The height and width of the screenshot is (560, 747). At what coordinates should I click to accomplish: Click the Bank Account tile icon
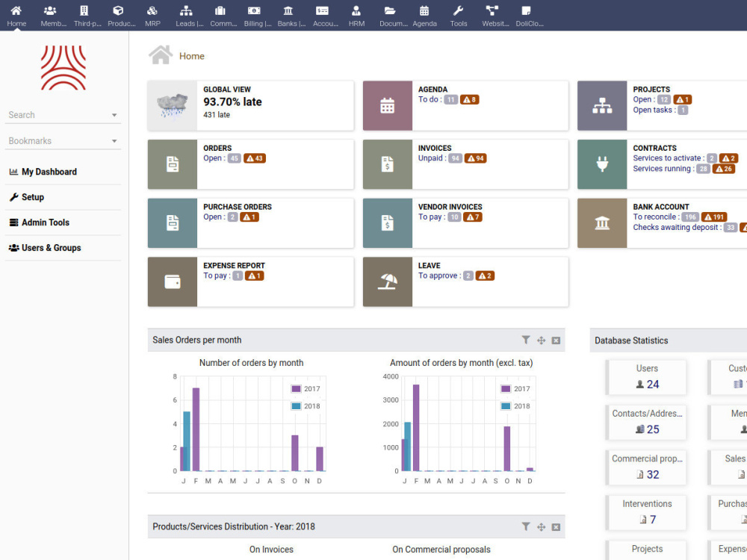tap(602, 223)
